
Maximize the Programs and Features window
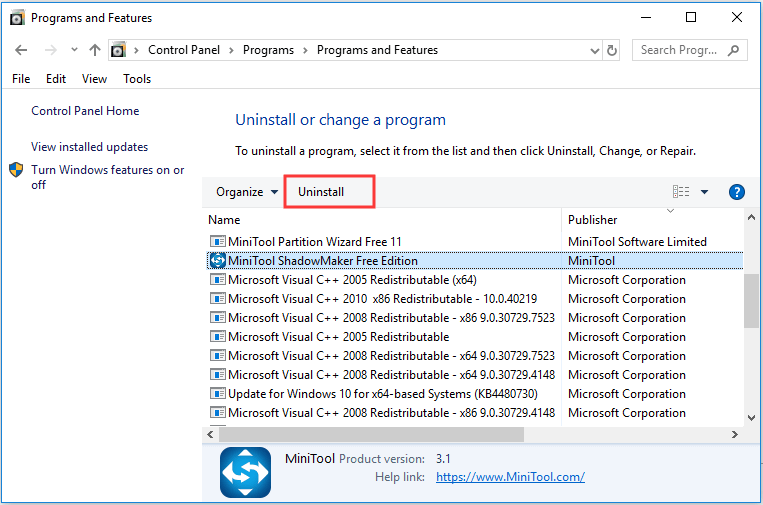[691, 18]
